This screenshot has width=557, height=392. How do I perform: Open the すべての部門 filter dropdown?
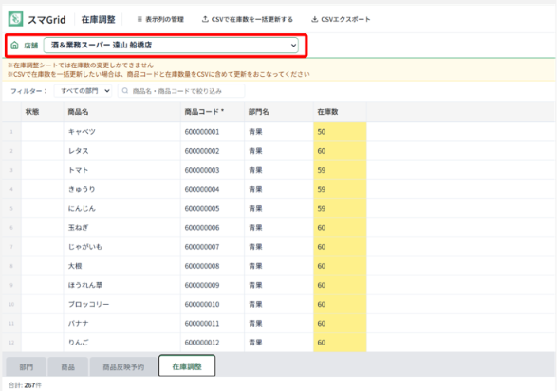tap(84, 91)
